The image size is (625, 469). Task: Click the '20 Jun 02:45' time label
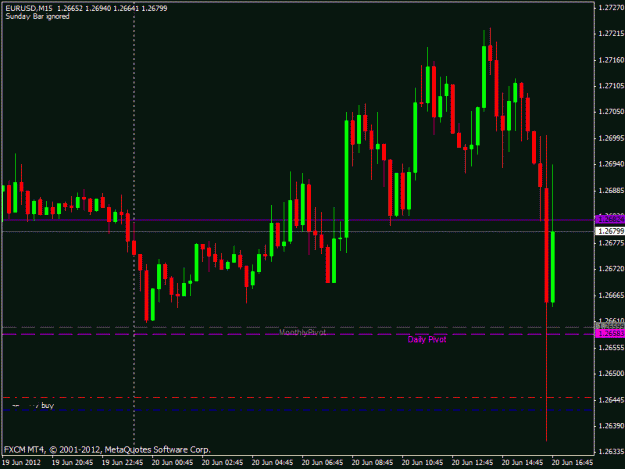(x=222, y=462)
